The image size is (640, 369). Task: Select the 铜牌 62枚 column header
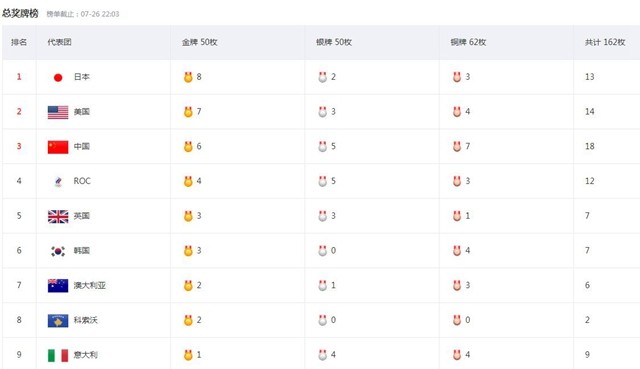(468, 42)
